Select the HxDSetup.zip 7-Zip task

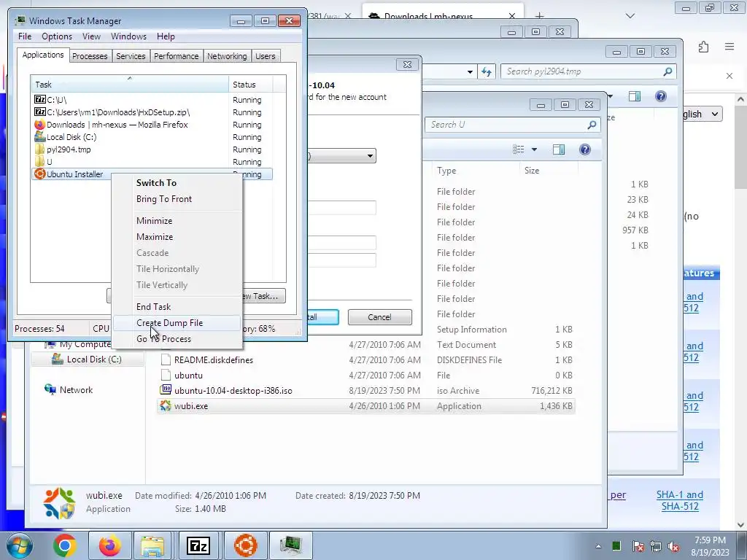(x=152, y=112)
